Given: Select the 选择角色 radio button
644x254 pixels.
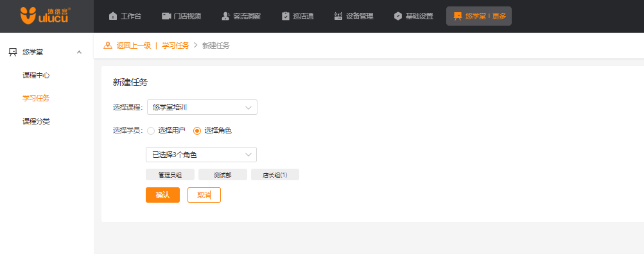Looking at the screenshot, I should click(197, 131).
